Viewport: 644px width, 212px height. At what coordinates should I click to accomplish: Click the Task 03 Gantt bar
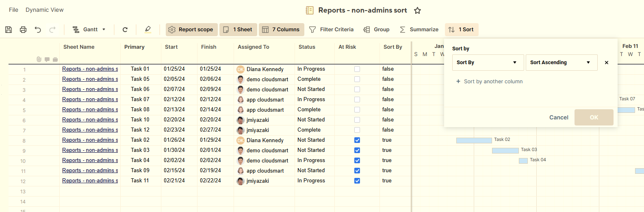tap(505, 151)
